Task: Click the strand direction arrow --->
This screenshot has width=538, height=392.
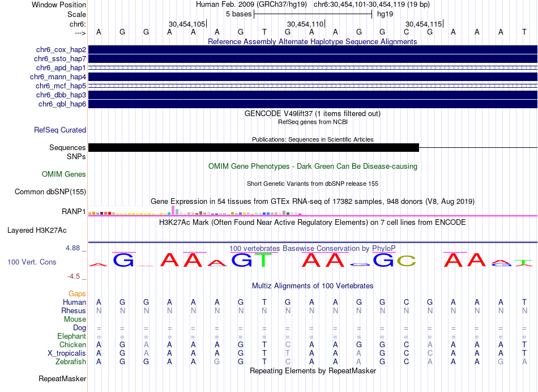Action: (80, 33)
